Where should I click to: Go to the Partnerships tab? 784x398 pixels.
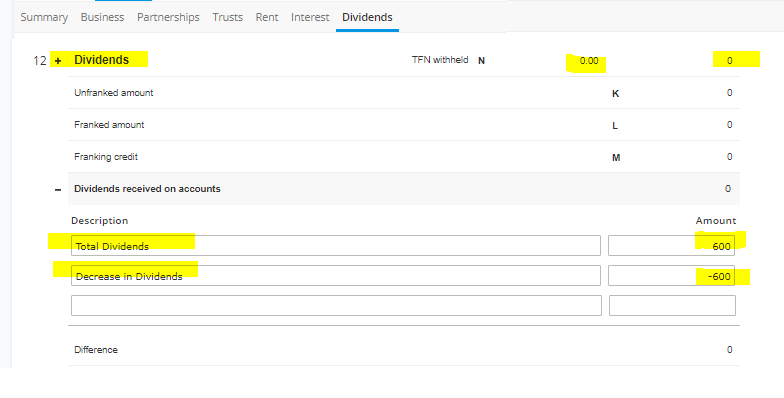pos(168,17)
